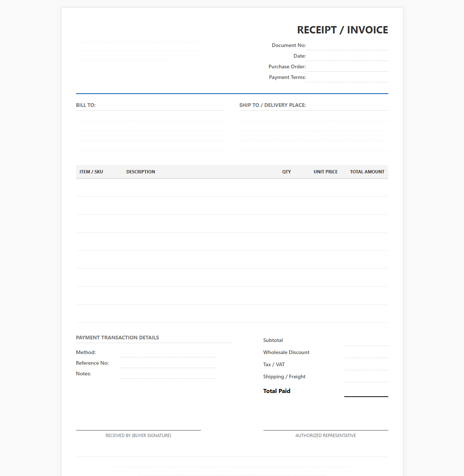Image resolution: width=464 pixels, height=476 pixels.
Task: Click the TOTAL AMOUNT column header
Action: [x=367, y=172]
